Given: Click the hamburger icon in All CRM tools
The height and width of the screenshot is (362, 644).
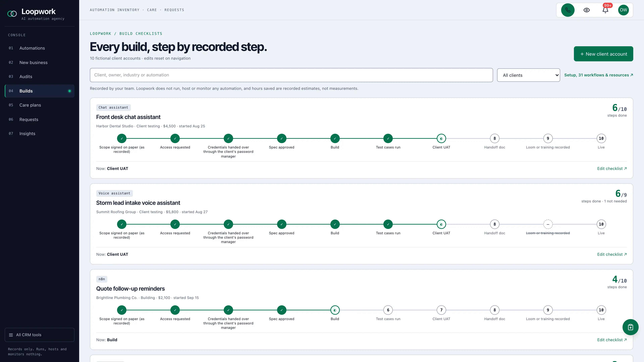Looking at the screenshot, I should coord(11,335).
